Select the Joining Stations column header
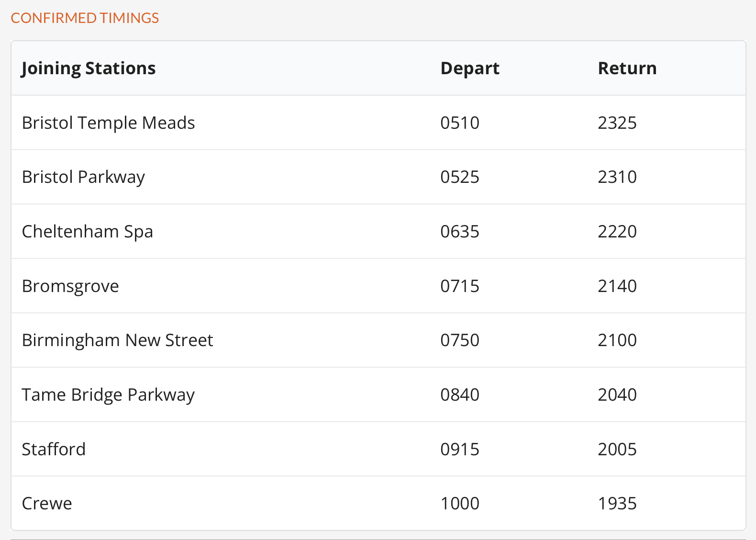Screen dimensions: 756x540 click(x=89, y=68)
